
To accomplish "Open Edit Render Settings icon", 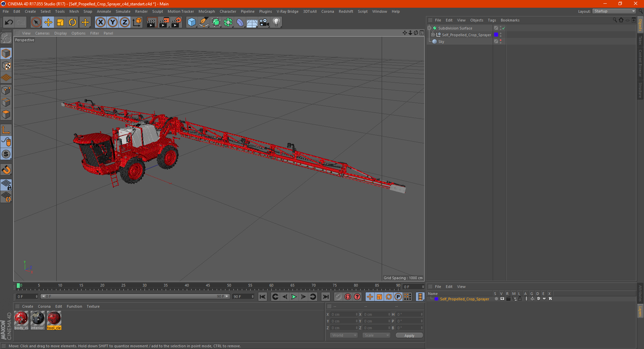I will 176,22.
